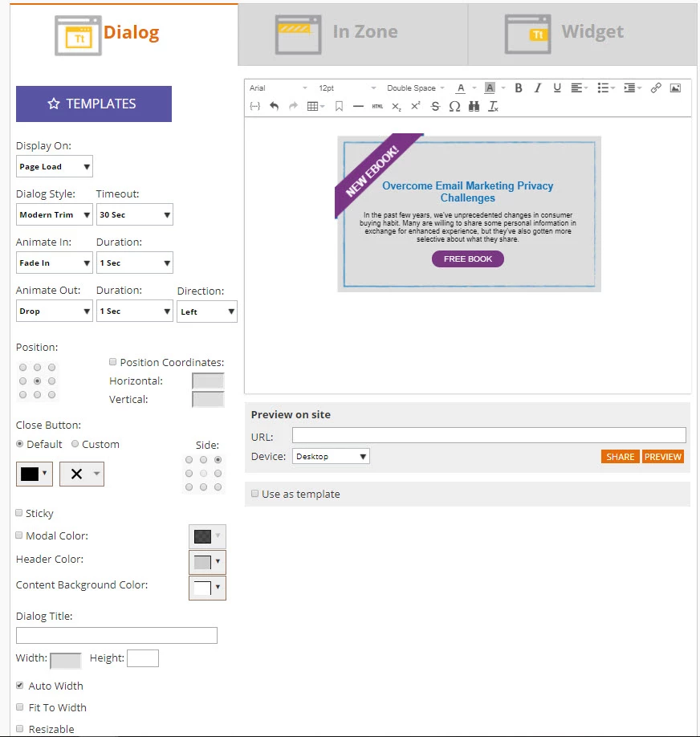This screenshot has height=737, width=700.
Task: Insert special character omega icon
Action: pos(454,107)
